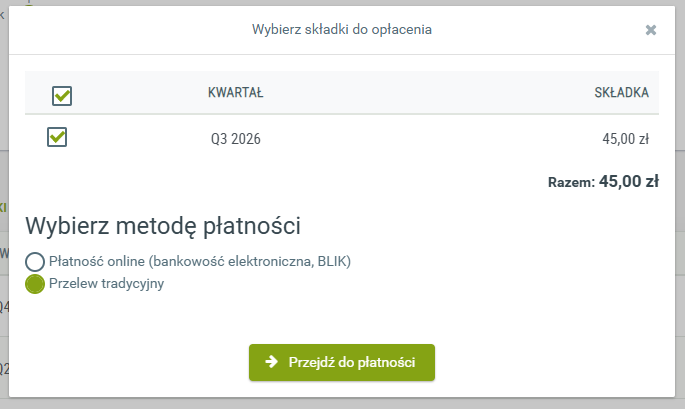This screenshot has height=409, width=685.
Task: Click the Przejdź do płatności button
Action: [x=341, y=362]
